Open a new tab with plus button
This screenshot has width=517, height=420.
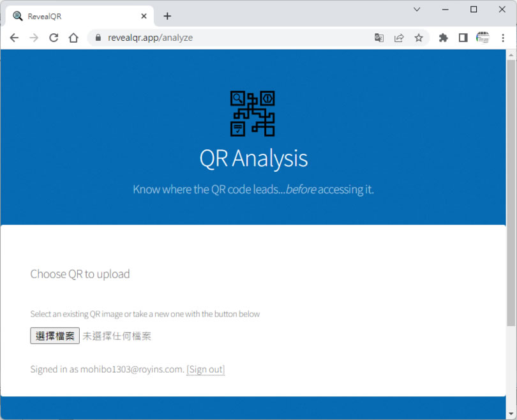pyautogui.click(x=167, y=16)
